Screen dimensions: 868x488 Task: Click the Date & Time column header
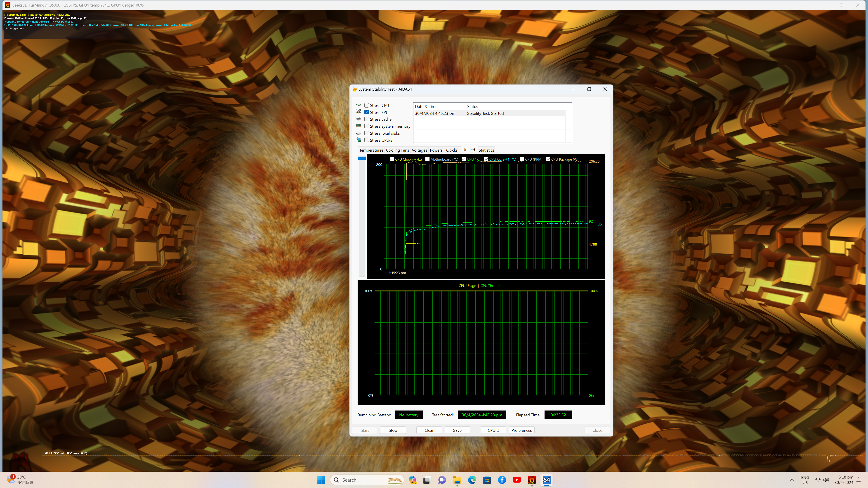click(x=439, y=106)
